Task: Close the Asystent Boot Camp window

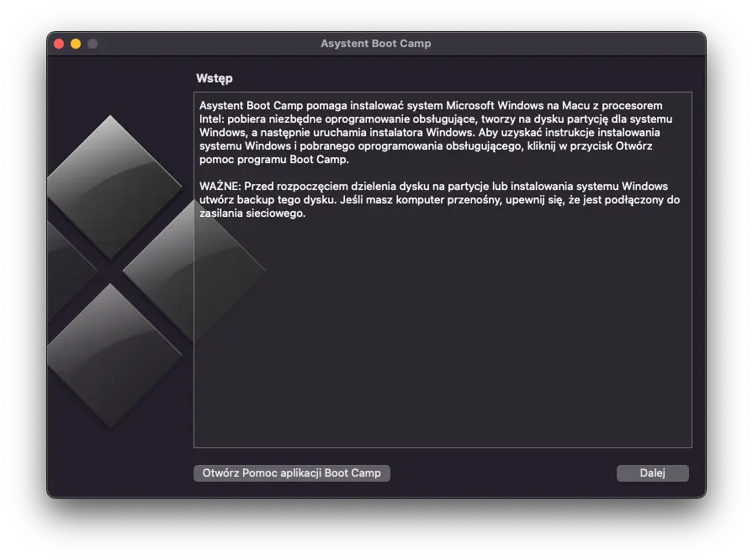Action: tap(59, 44)
